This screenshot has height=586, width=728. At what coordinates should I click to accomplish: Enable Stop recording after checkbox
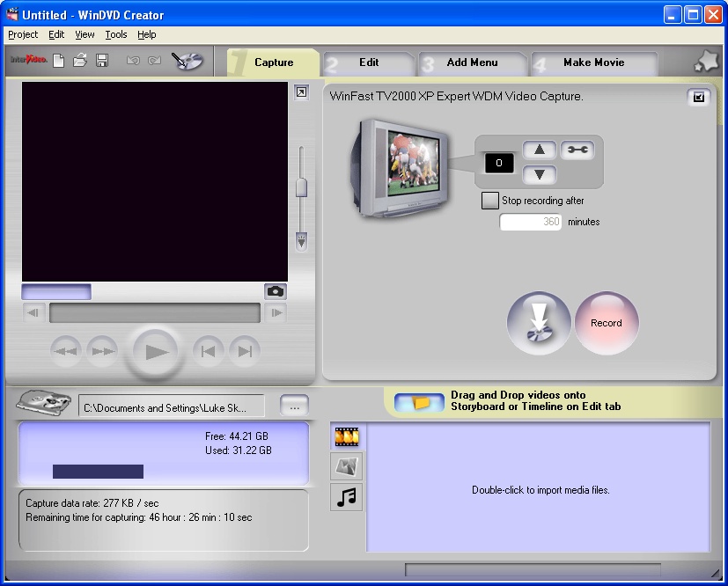point(489,201)
